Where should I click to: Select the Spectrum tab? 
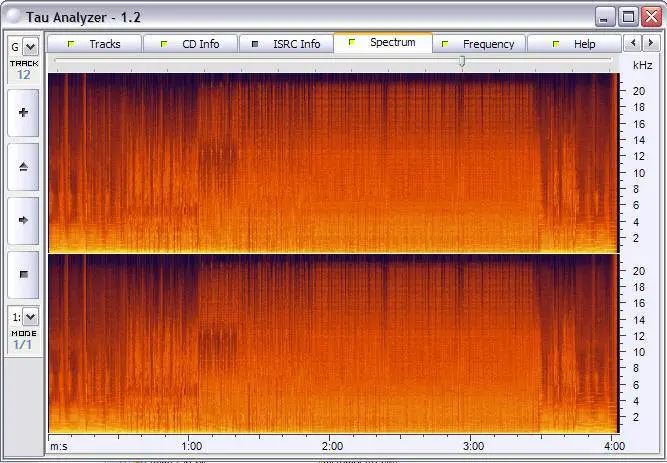(x=383, y=43)
